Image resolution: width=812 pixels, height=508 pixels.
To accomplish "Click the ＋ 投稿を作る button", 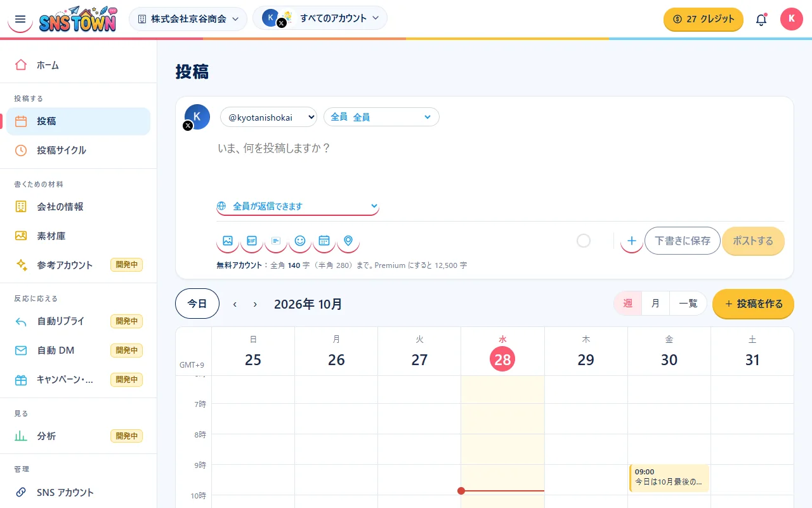I will click(753, 304).
